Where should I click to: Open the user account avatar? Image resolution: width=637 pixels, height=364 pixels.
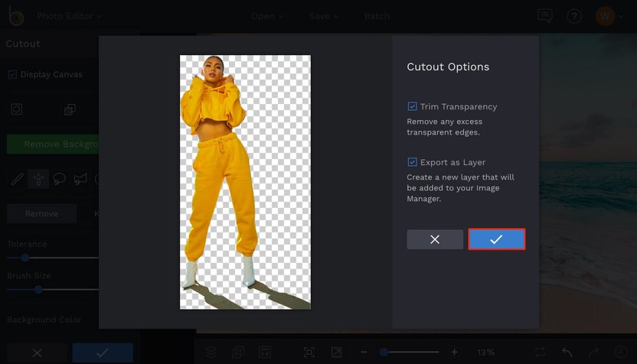point(604,16)
